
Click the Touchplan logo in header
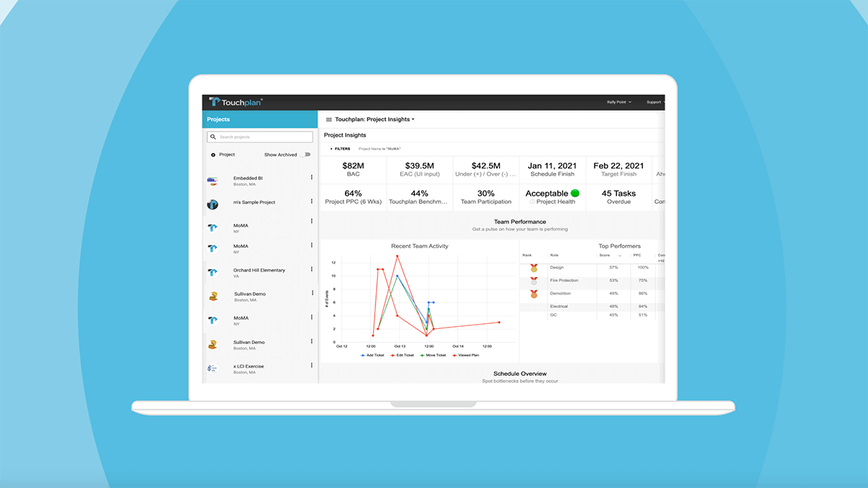[x=236, y=102]
